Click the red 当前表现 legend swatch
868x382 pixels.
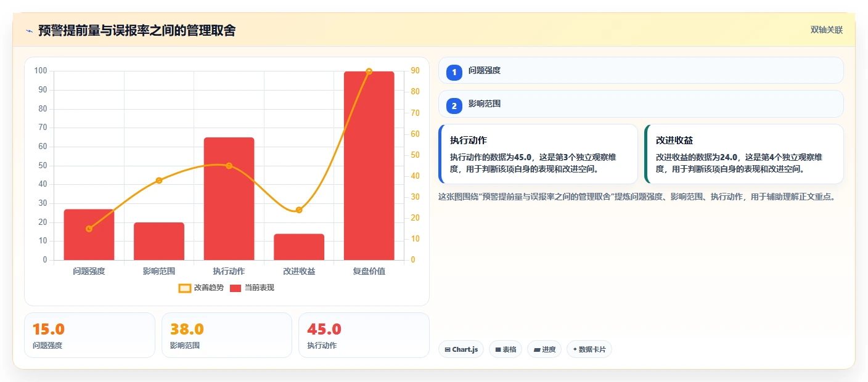point(235,288)
